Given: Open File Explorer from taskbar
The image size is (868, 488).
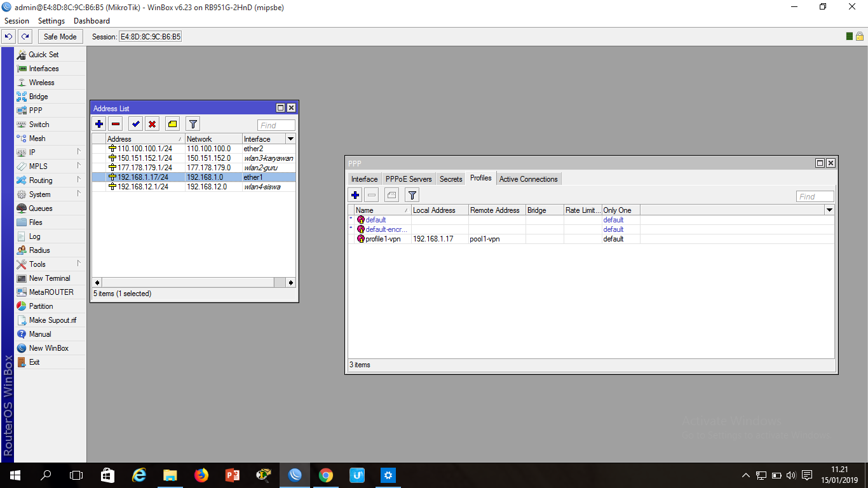Looking at the screenshot, I should point(170,475).
